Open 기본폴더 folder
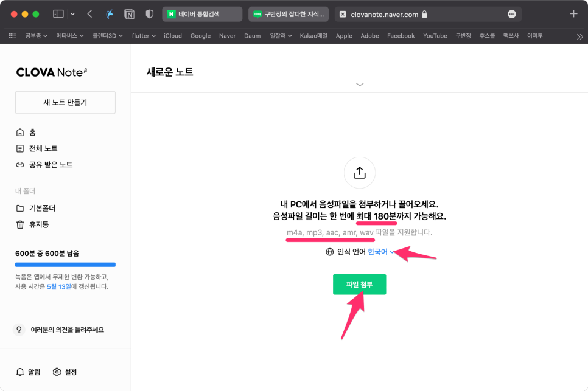 (36, 208)
